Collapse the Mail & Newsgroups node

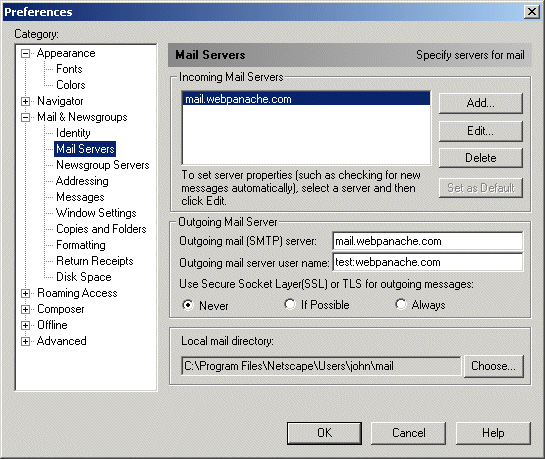(25, 117)
